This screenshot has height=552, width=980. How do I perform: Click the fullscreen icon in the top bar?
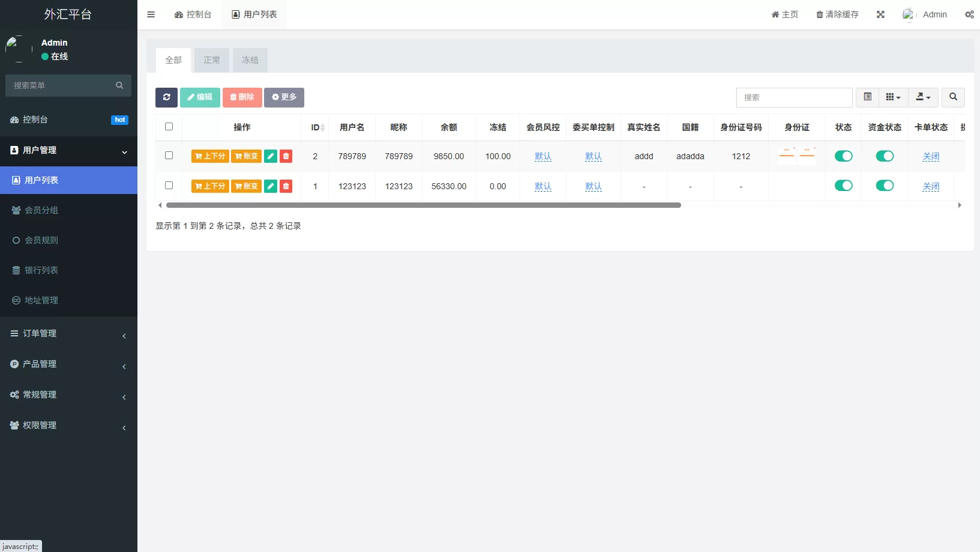[880, 14]
